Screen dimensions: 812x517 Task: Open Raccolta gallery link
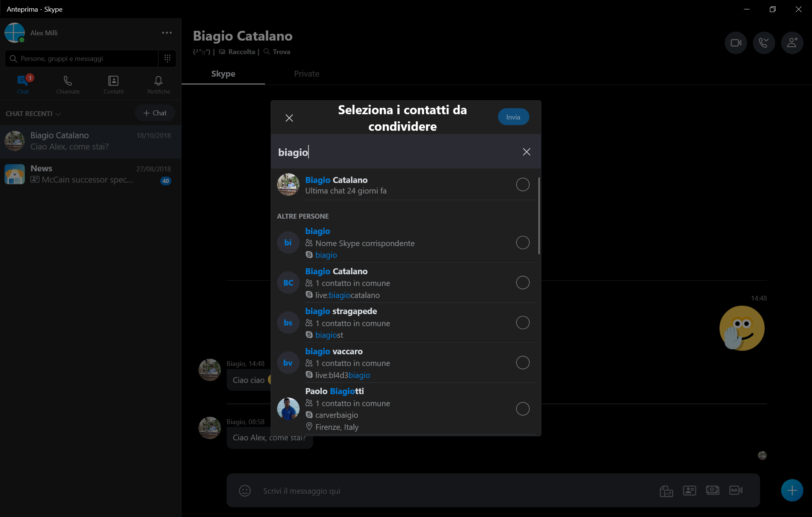(238, 52)
